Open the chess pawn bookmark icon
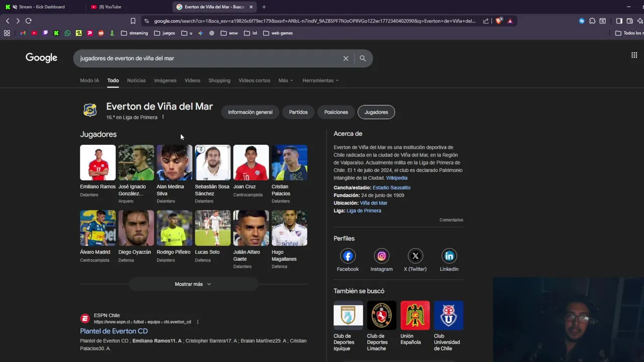 [x=112, y=33]
